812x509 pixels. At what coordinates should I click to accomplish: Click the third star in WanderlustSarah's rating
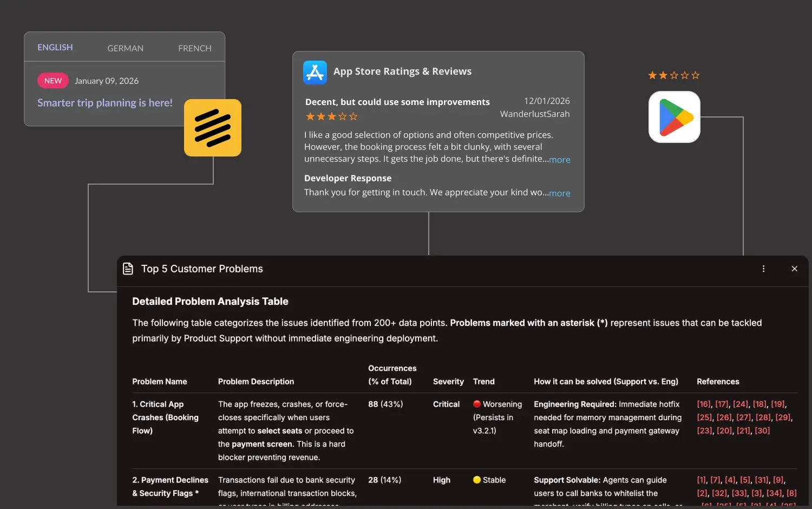[331, 116]
